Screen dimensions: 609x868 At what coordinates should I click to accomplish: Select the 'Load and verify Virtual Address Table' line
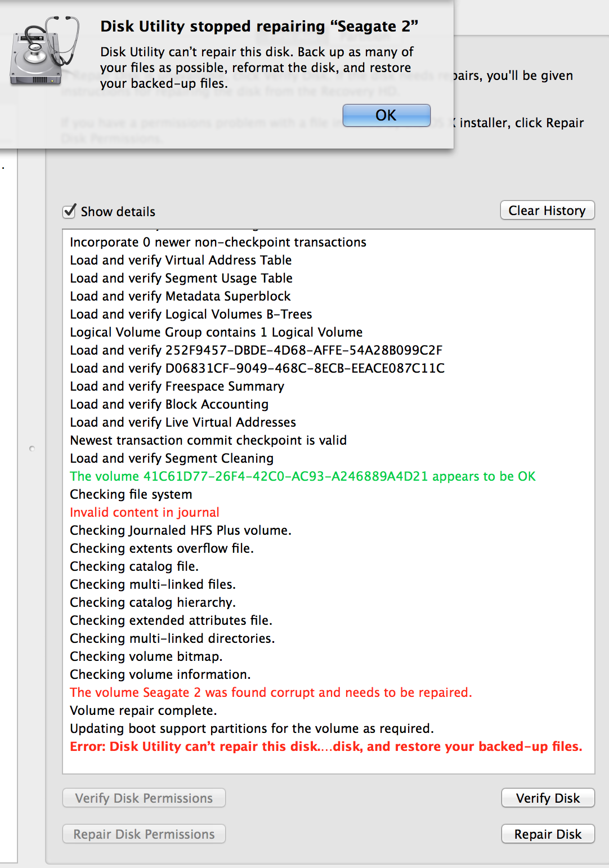pos(181,260)
